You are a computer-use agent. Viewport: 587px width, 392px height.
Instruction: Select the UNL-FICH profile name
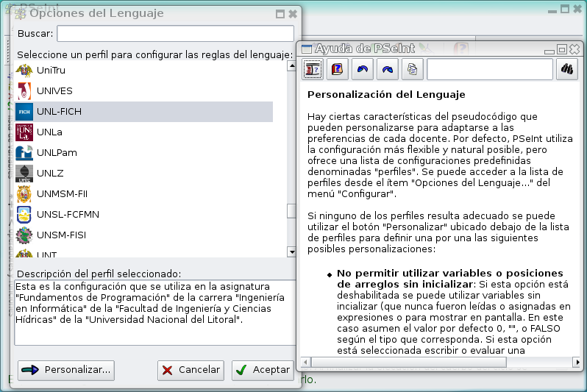click(59, 112)
